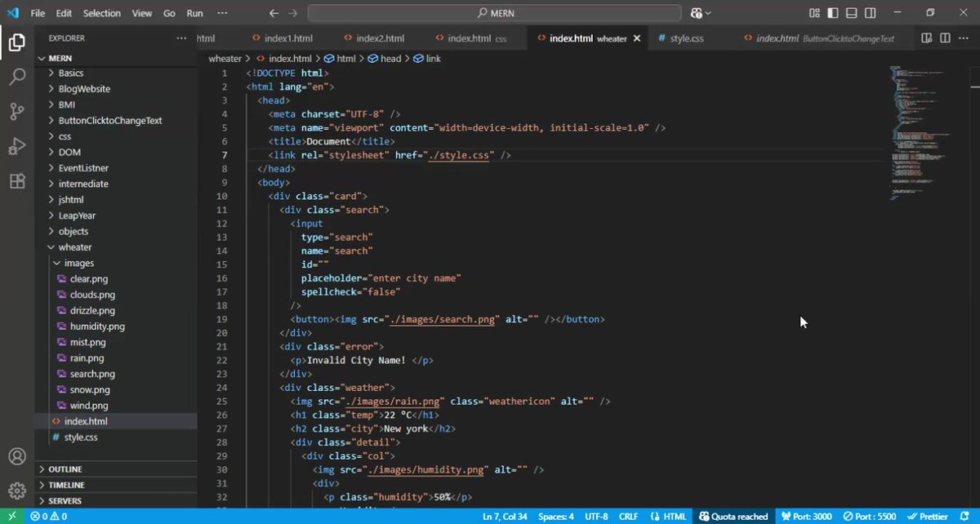This screenshot has height=524, width=980.
Task: Open the Run menu
Action: pyautogui.click(x=194, y=13)
